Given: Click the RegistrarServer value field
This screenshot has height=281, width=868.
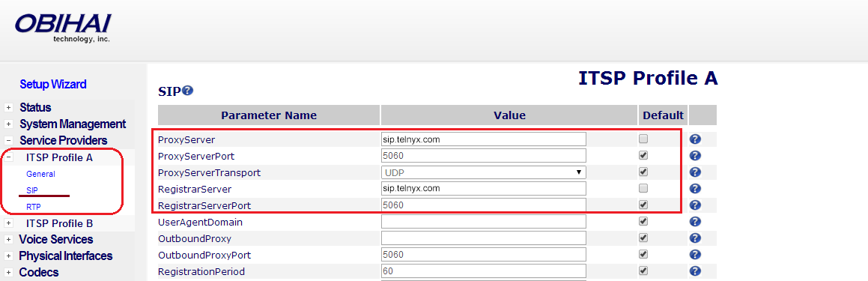Looking at the screenshot, I should coord(483,188).
